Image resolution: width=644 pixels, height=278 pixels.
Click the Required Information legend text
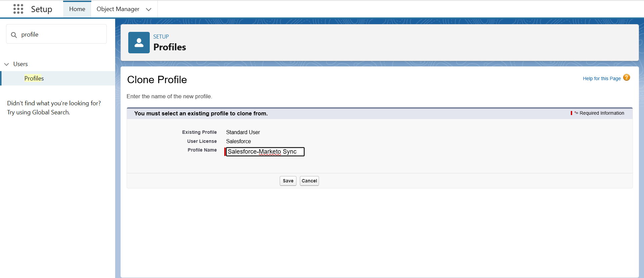pos(602,113)
